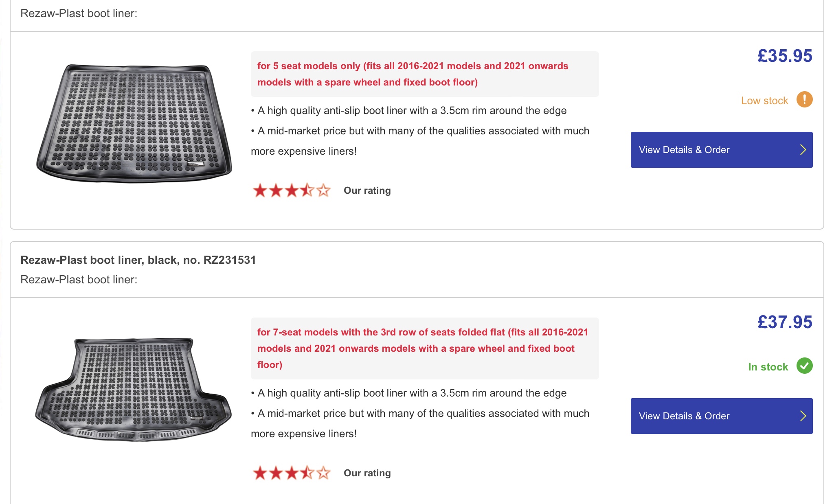Click the third star in the top product rating
This screenshot has height=504, width=834.
pyautogui.click(x=292, y=190)
